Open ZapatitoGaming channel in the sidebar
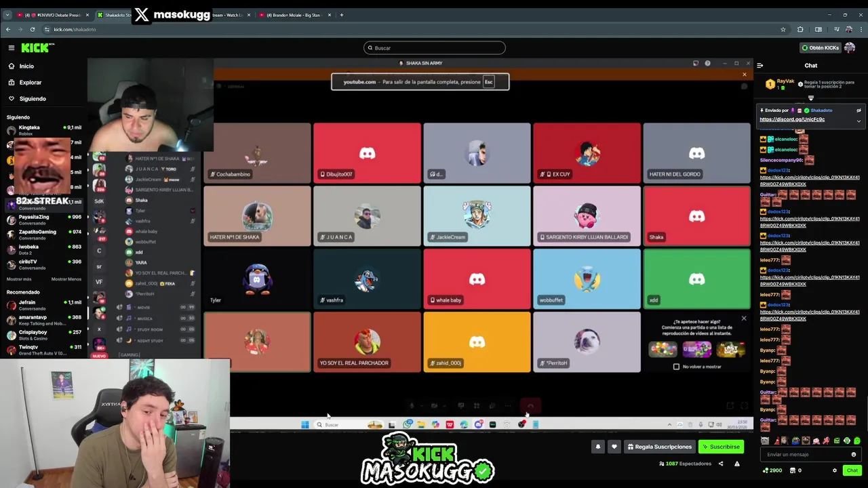Image resolution: width=868 pixels, height=488 pixels. (x=44, y=235)
